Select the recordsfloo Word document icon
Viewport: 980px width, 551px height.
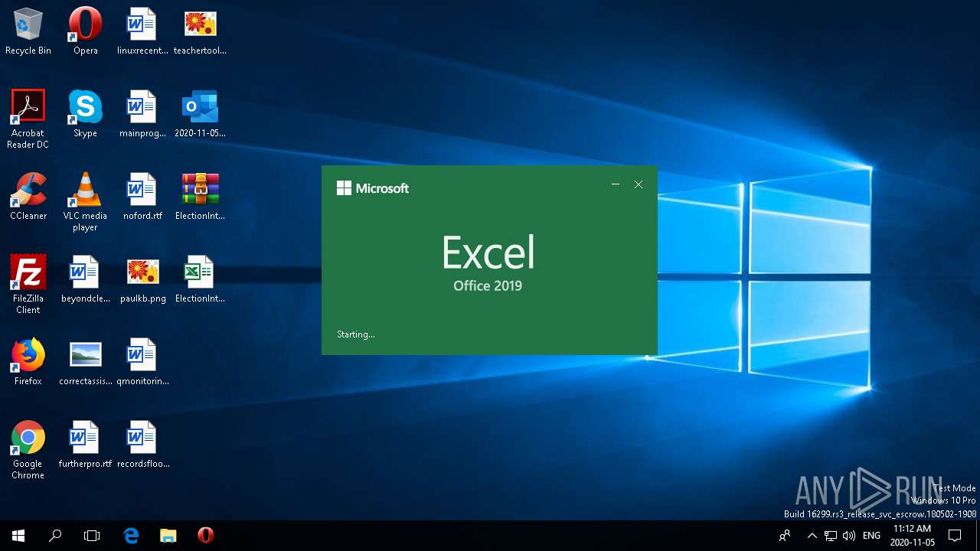point(142,445)
